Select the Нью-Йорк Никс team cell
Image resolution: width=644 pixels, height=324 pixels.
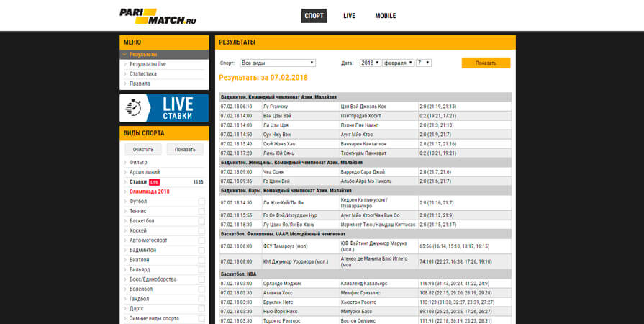301,312
